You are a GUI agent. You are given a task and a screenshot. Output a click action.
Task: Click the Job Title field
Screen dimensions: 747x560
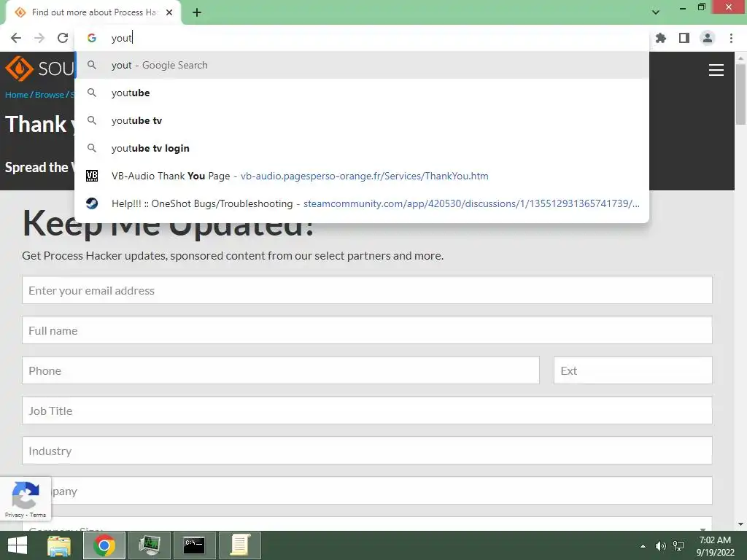pos(367,410)
